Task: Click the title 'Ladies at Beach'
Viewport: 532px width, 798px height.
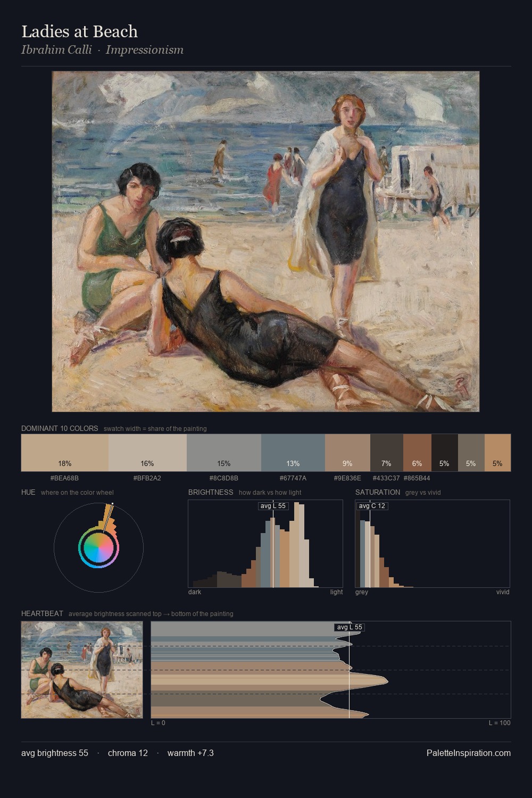Action: (x=79, y=31)
